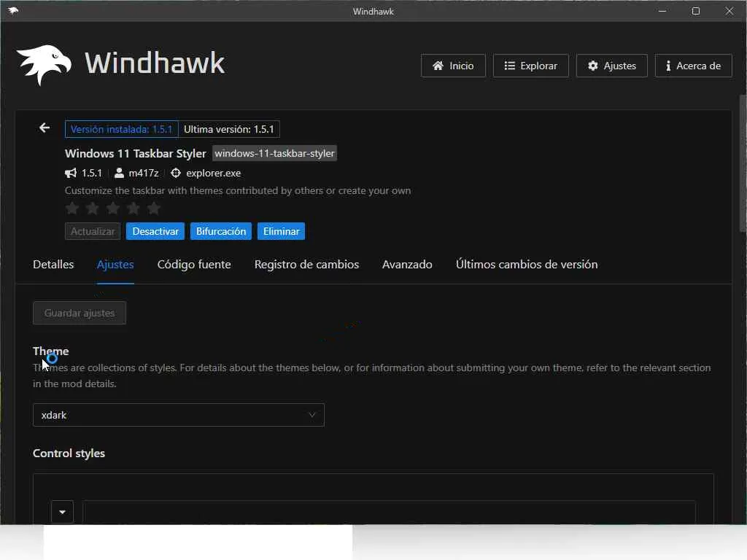Click the home icon in Inicio
Viewport: 747px width, 560px height.
(x=438, y=66)
